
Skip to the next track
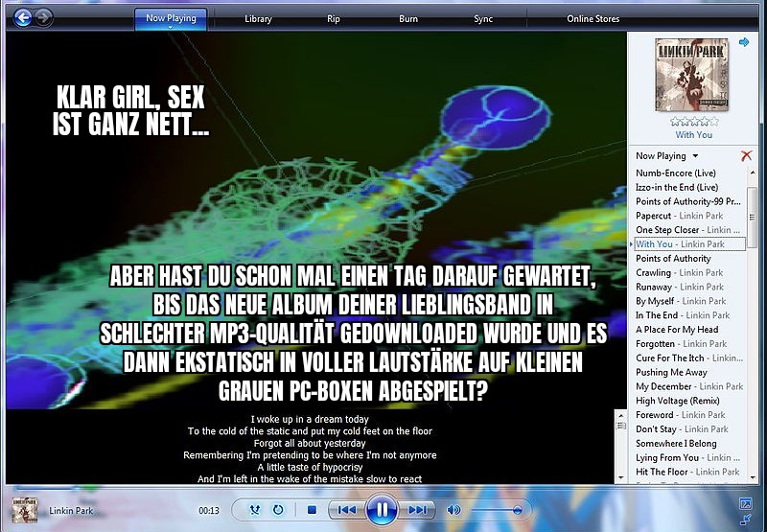pos(417,510)
